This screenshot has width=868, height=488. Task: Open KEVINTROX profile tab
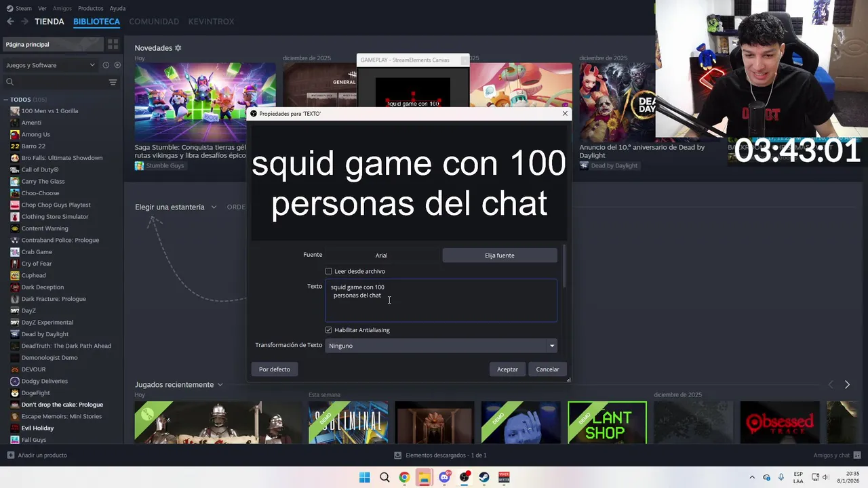click(x=211, y=22)
